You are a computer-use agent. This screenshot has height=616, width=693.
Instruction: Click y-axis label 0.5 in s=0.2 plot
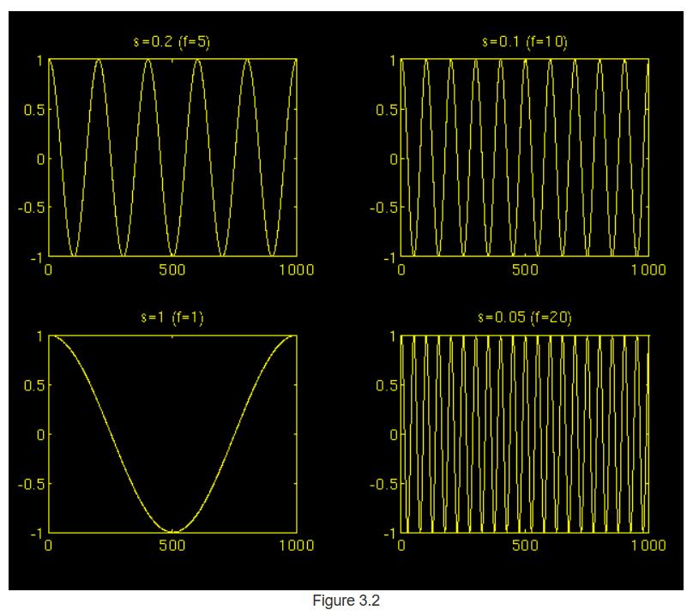(34, 110)
